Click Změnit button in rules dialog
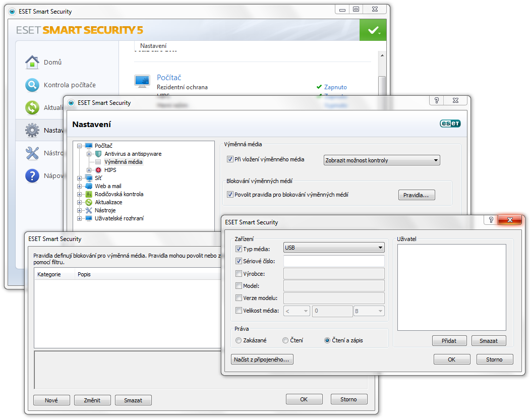This screenshot has height=420, width=531. click(x=92, y=400)
